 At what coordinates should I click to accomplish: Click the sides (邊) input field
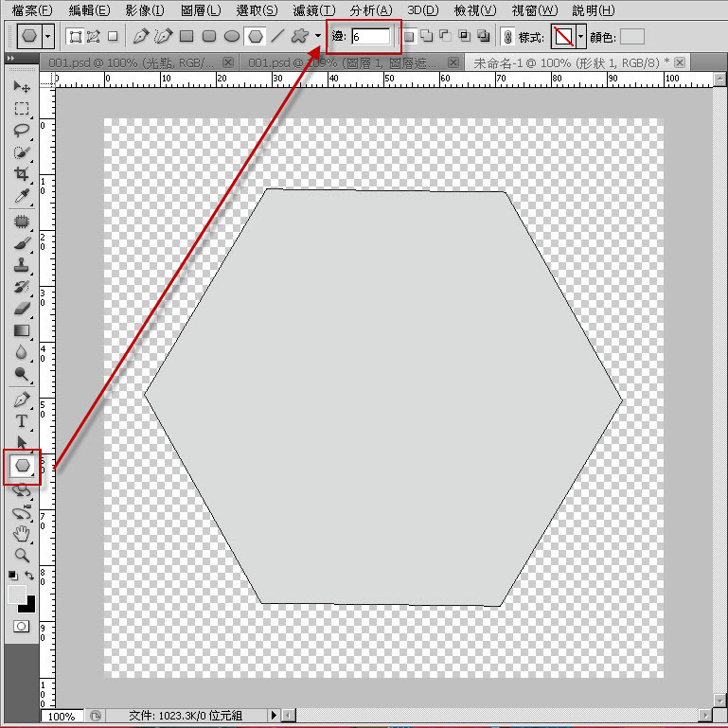(x=370, y=36)
